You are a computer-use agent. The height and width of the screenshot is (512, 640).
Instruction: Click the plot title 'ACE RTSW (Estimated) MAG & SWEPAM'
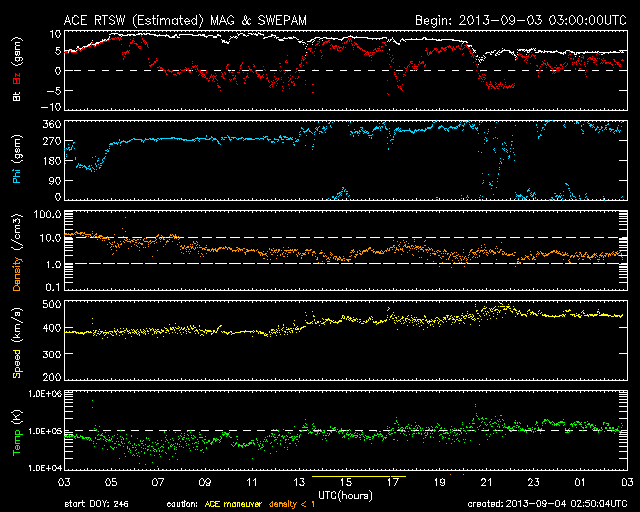[185, 20]
